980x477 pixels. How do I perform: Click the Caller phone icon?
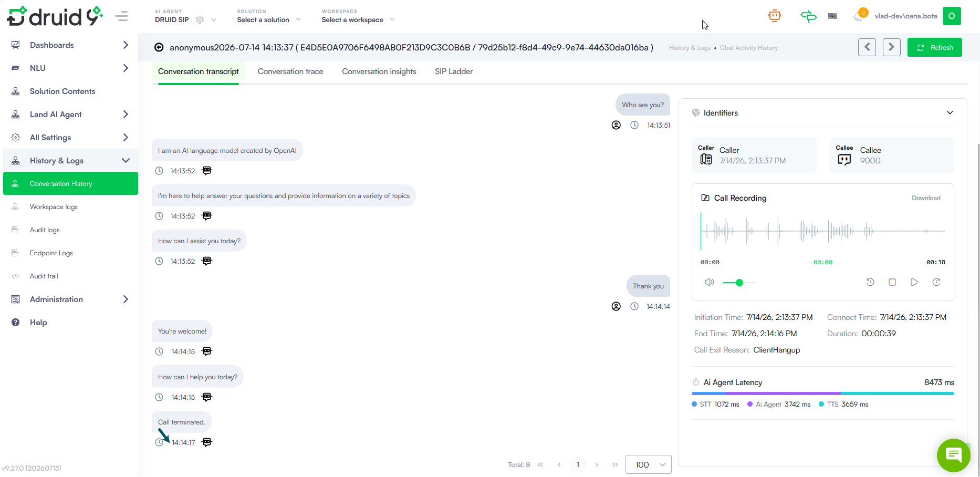coord(706,159)
